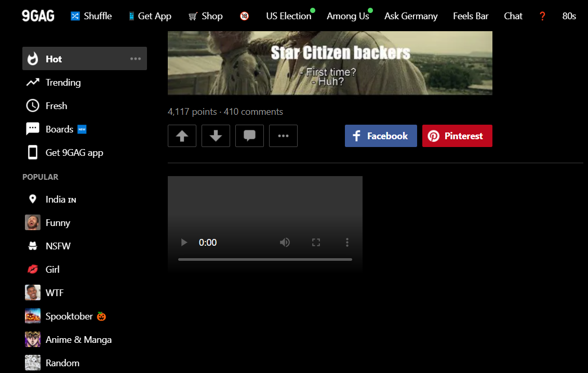Open the Girl section
The height and width of the screenshot is (373, 588).
52,269
